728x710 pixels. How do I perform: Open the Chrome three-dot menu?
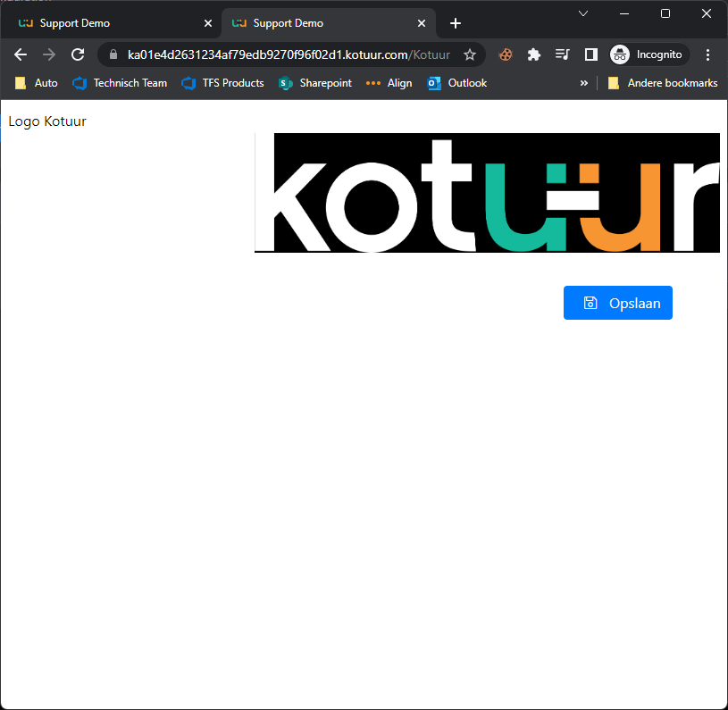click(x=707, y=54)
